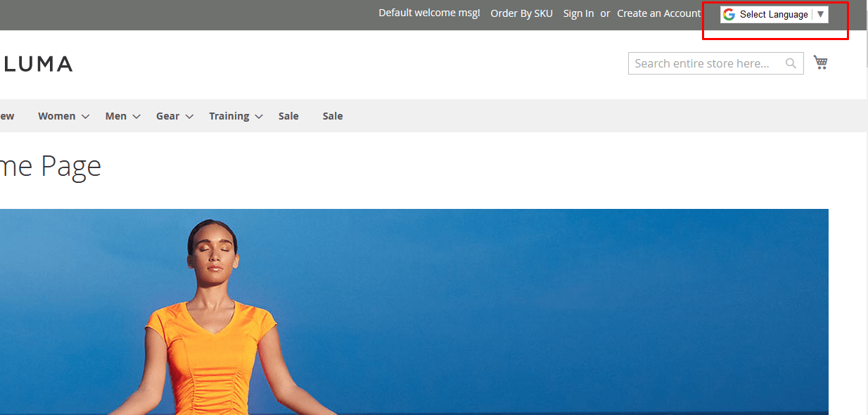
Task: Open the Order By SKU link
Action: click(521, 13)
